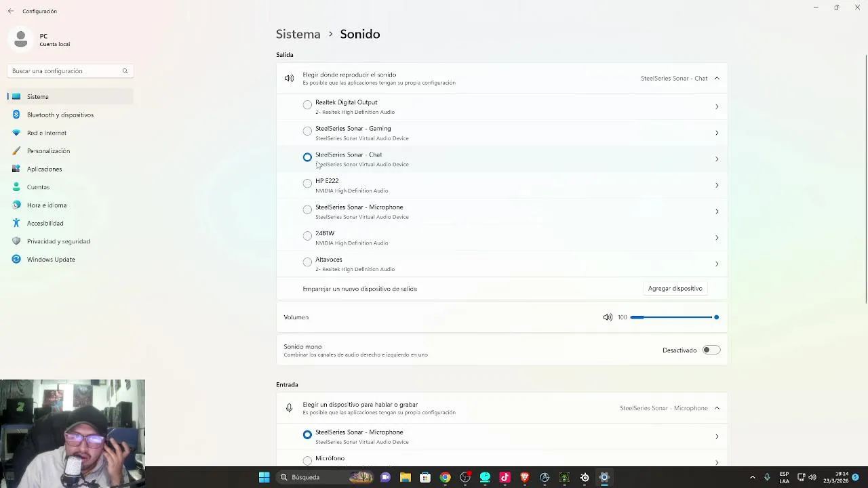
Task: Click the search magnifier in the settings search box
Action: [x=125, y=70]
